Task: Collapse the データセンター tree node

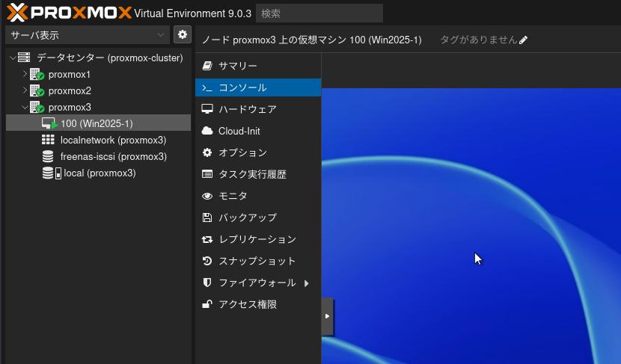Action: [13, 58]
